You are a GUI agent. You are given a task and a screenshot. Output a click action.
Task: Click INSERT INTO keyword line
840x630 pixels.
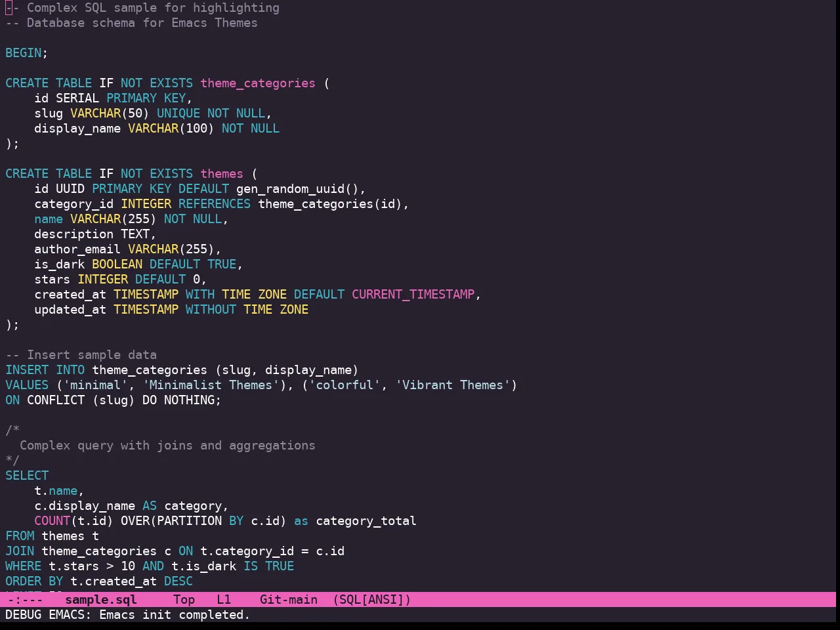coord(45,370)
